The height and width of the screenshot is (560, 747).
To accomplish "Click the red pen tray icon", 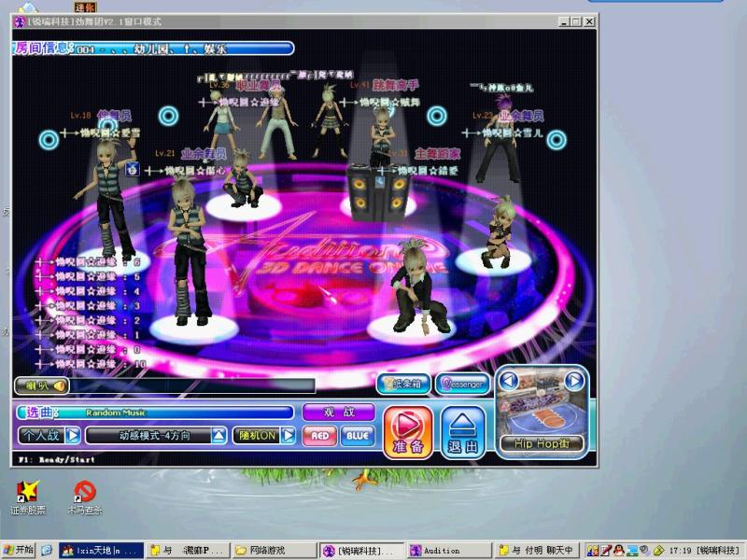I will pyautogui.click(x=605, y=551).
